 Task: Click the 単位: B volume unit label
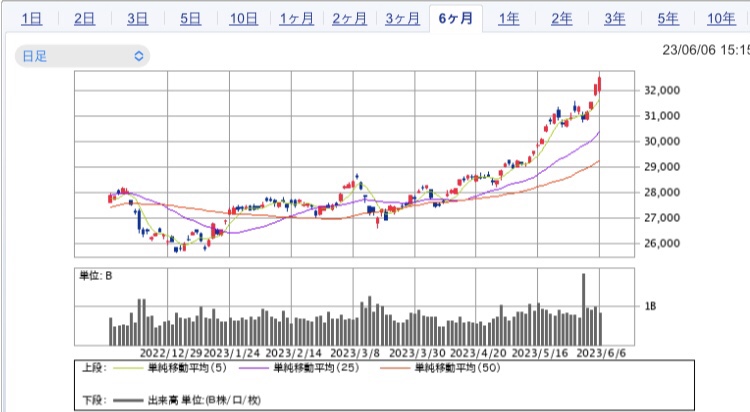[96, 276]
